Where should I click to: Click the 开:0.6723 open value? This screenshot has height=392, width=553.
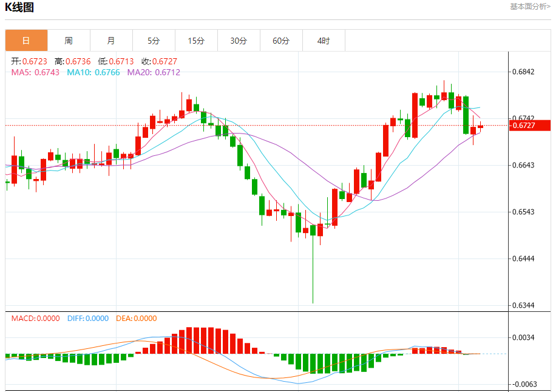29,61
